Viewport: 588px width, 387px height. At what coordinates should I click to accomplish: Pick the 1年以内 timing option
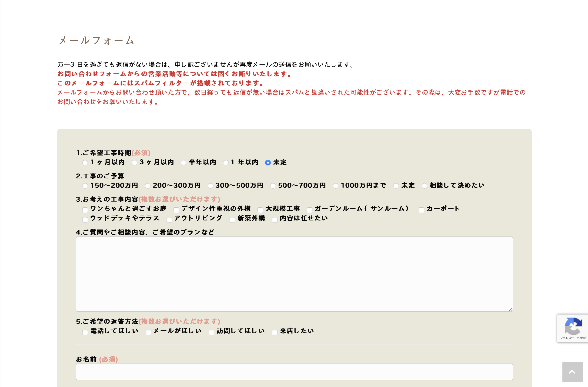[x=226, y=163]
